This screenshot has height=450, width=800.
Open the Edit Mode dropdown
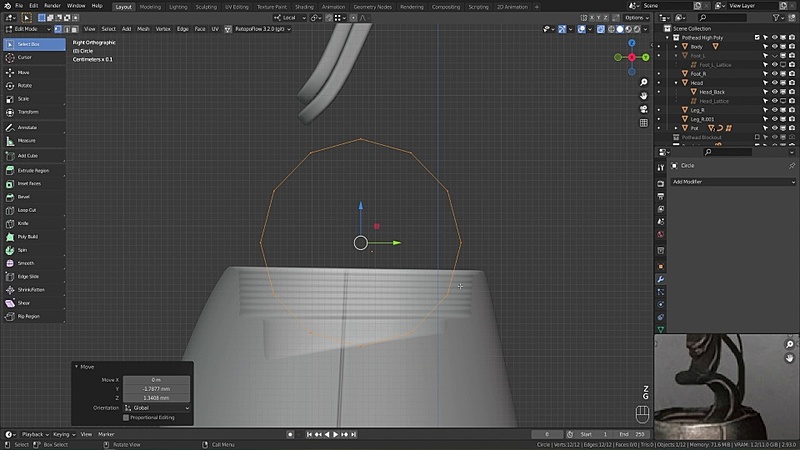coord(28,29)
